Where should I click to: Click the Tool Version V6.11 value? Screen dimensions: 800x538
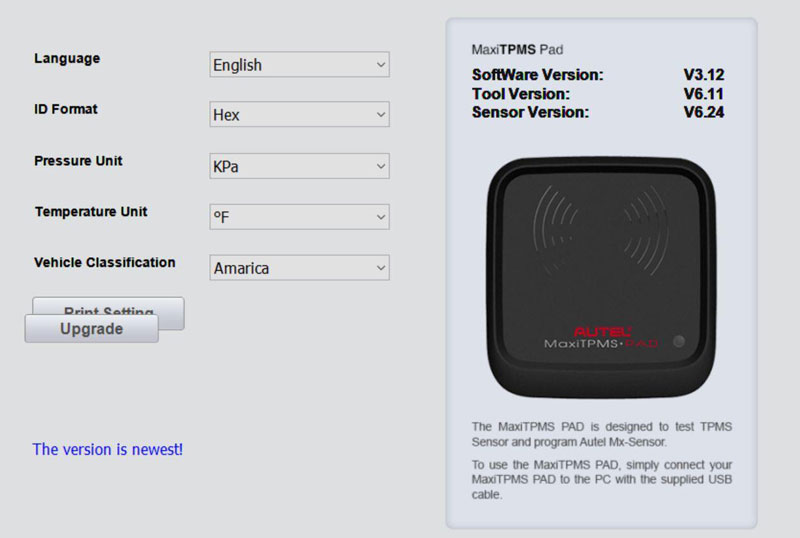(x=704, y=94)
